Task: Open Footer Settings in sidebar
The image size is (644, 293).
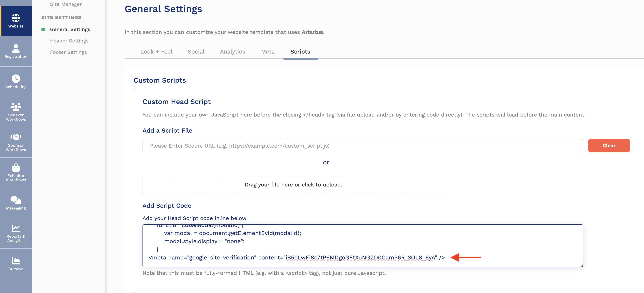Action: click(x=69, y=52)
